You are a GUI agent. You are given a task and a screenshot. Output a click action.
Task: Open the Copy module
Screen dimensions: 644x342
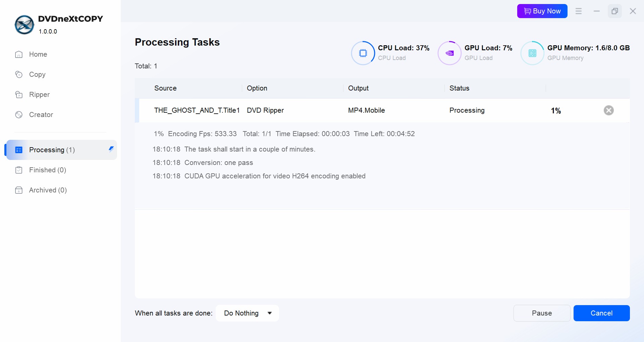click(x=37, y=74)
